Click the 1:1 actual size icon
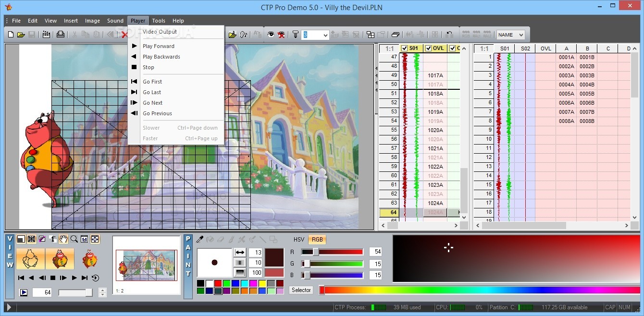644x316 pixels. tap(85, 239)
